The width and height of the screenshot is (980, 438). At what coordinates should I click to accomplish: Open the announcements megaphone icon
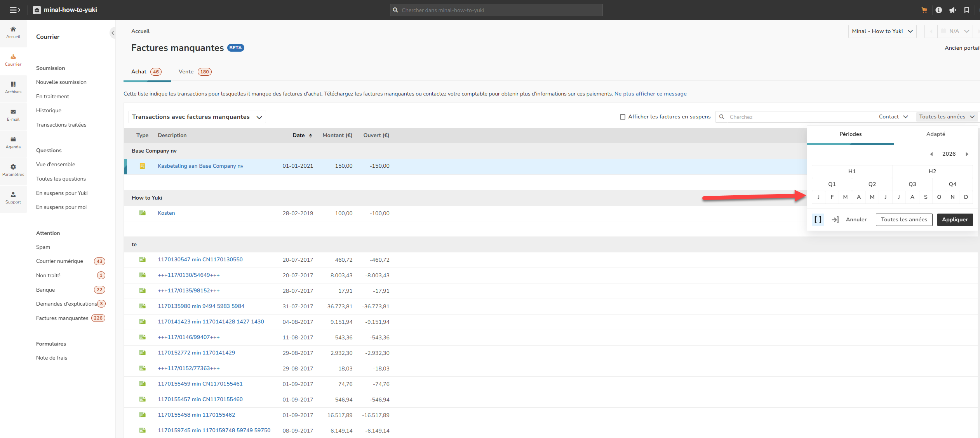(x=952, y=10)
